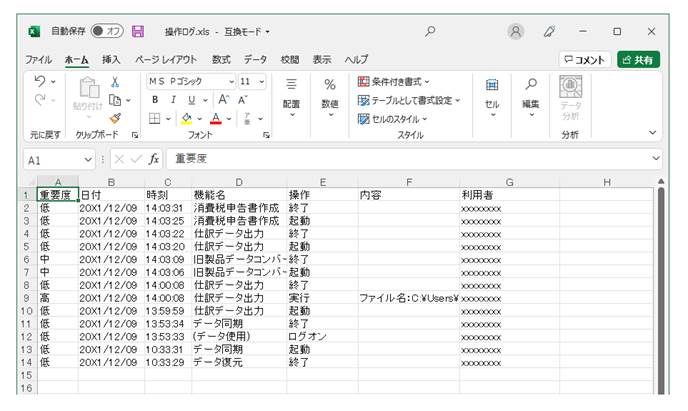The image size is (688, 411).
Task: Click the Copy icon
Action: [x=115, y=100]
